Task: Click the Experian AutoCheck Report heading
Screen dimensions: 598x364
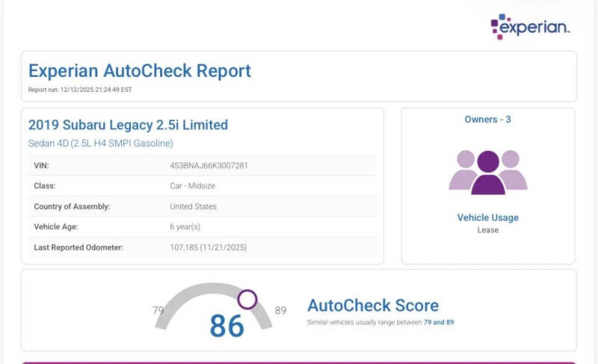Action: [140, 71]
